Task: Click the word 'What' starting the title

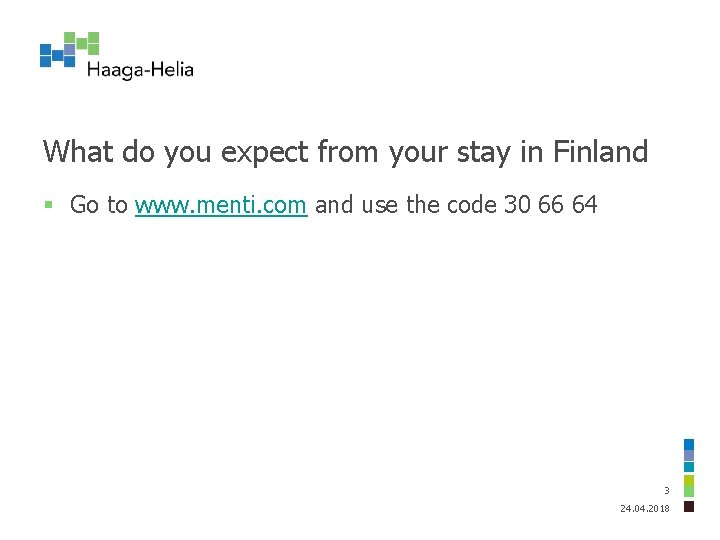Action: [78, 151]
